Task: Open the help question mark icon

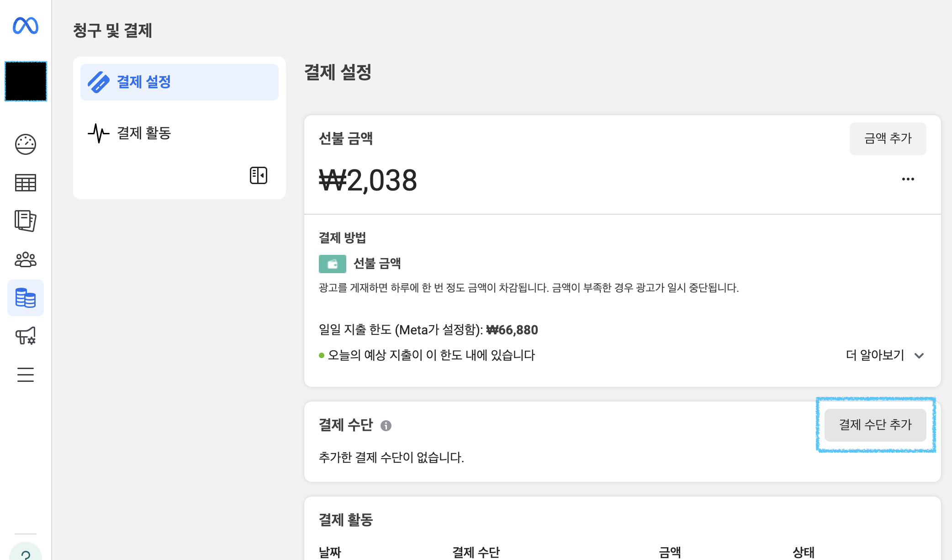Action: [26, 554]
